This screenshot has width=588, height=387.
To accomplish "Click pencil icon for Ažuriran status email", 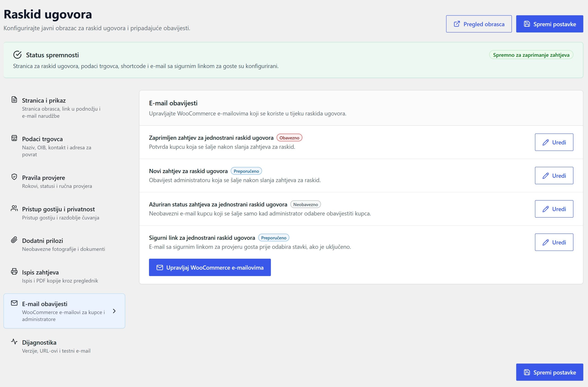I will [x=546, y=209].
